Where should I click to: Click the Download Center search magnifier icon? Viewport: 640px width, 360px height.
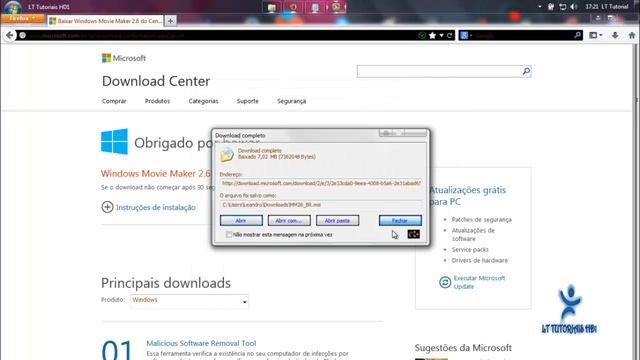coord(526,71)
